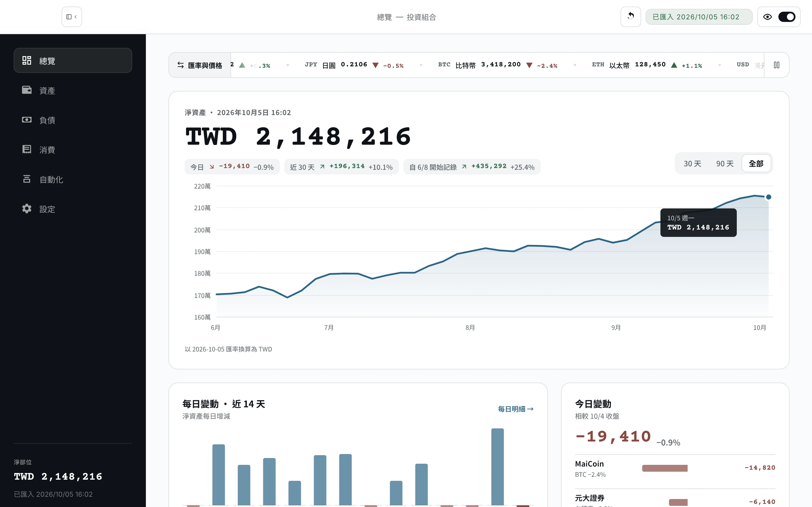Screen dimensions: 812x507
Task: Open the 總覽 dashboard grid icon
Action: (27, 60)
